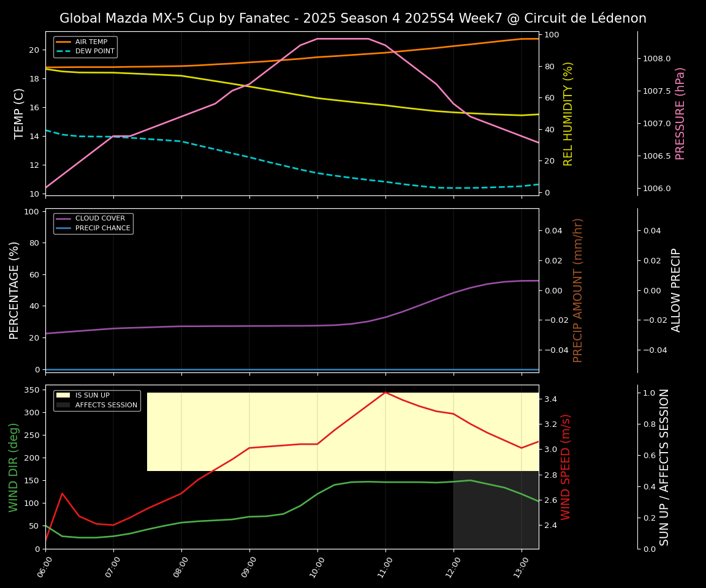Image resolution: width=706 pixels, height=588 pixels.
Task: Select the PRECIP CHANCE legend text
Action: click(x=102, y=228)
